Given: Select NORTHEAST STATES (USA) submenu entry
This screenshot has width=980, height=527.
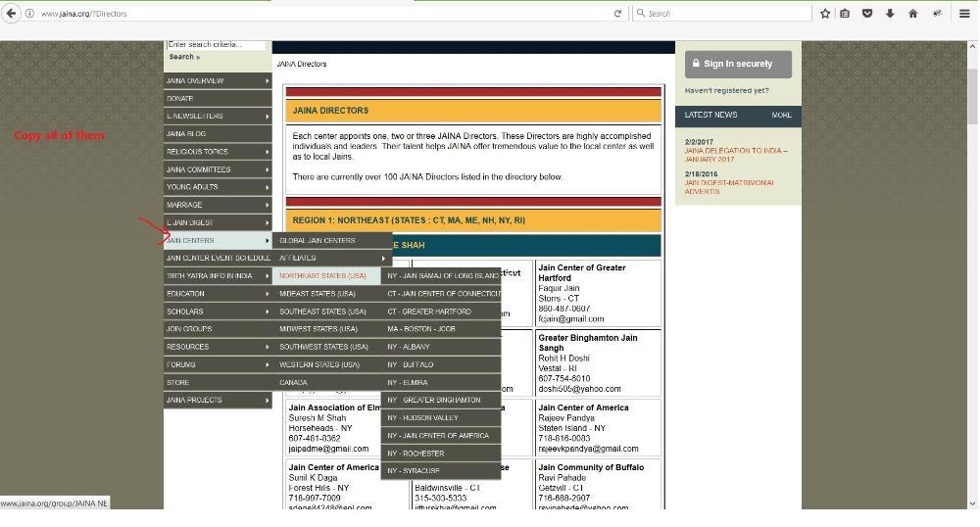Looking at the screenshot, I should coord(326,275).
